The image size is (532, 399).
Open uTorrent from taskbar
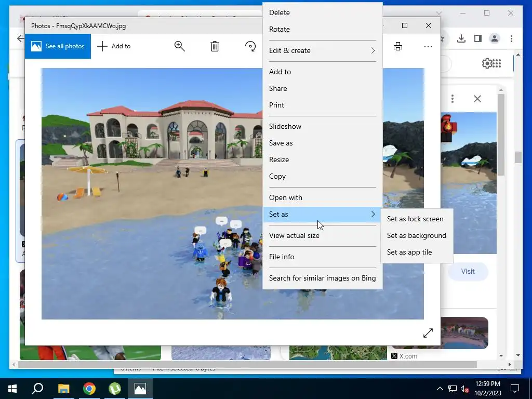tap(115, 389)
